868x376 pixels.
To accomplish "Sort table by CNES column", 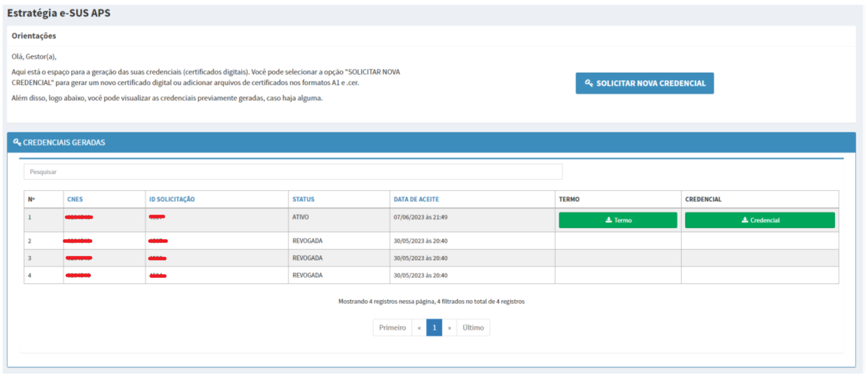I will [75, 199].
